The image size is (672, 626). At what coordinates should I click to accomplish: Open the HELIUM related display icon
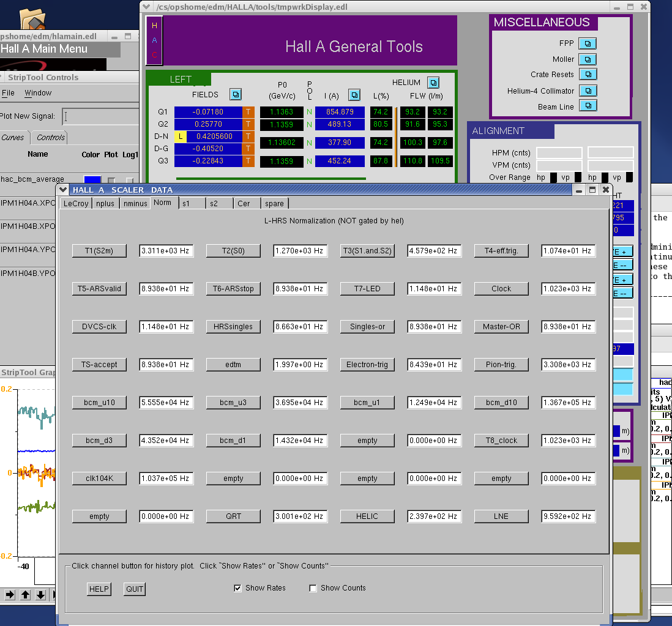(x=434, y=82)
